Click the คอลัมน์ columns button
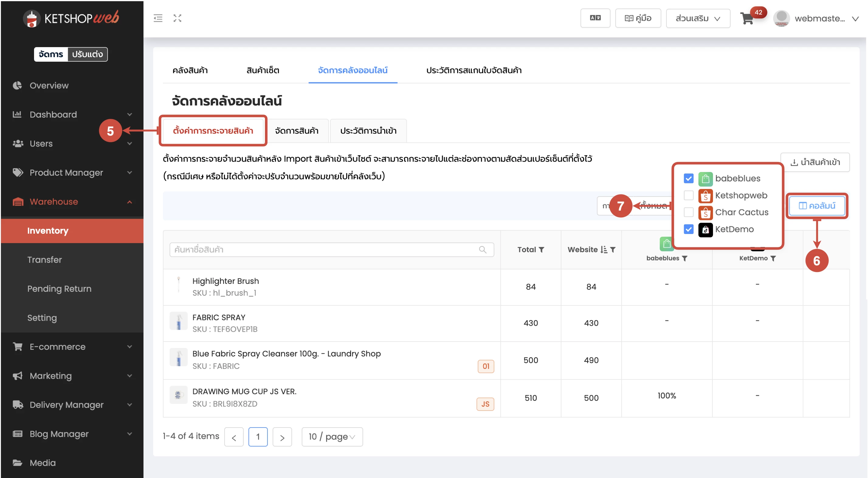Screen dimensions: 868x478 point(817,205)
